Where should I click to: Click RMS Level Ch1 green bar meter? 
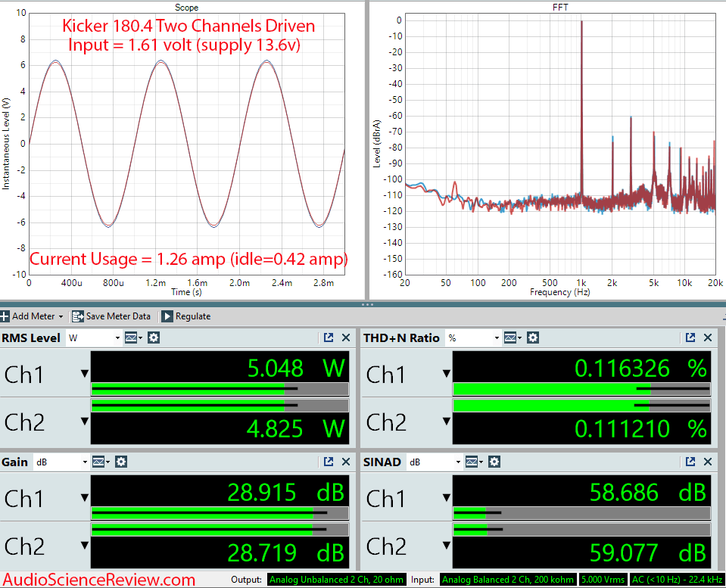220,390
